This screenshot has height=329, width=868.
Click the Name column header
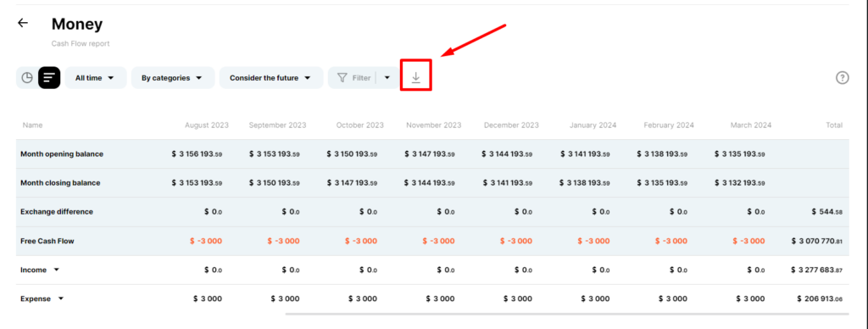pos(32,125)
